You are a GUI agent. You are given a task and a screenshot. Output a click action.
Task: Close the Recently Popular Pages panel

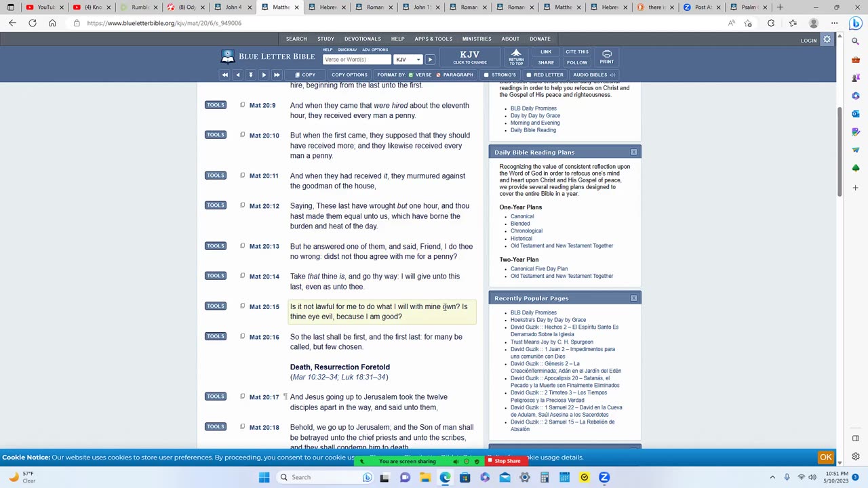point(633,298)
